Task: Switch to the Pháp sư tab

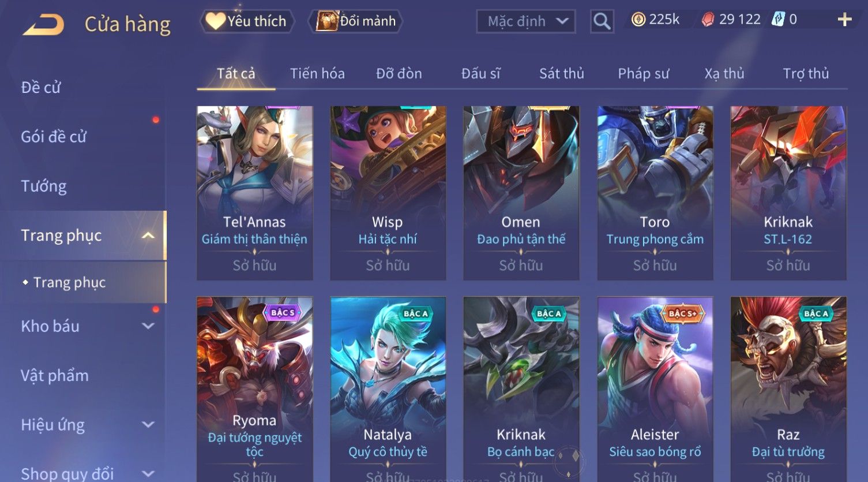Action: tap(644, 73)
